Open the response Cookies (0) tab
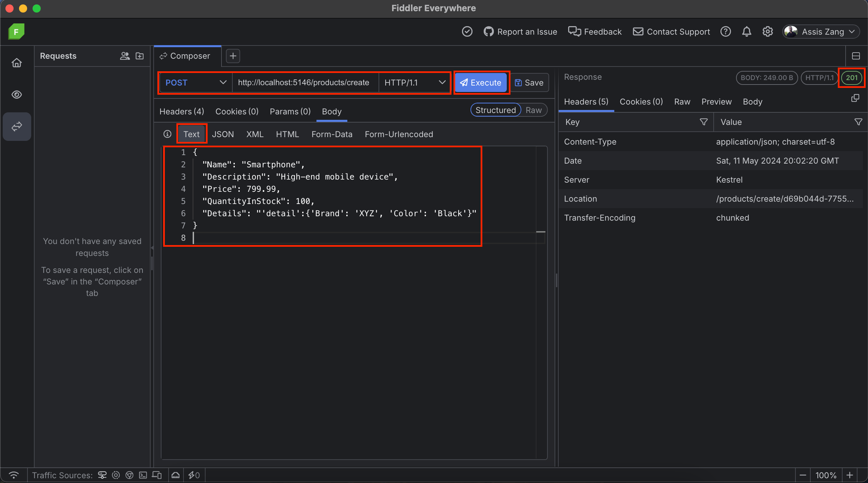 click(641, 101)
